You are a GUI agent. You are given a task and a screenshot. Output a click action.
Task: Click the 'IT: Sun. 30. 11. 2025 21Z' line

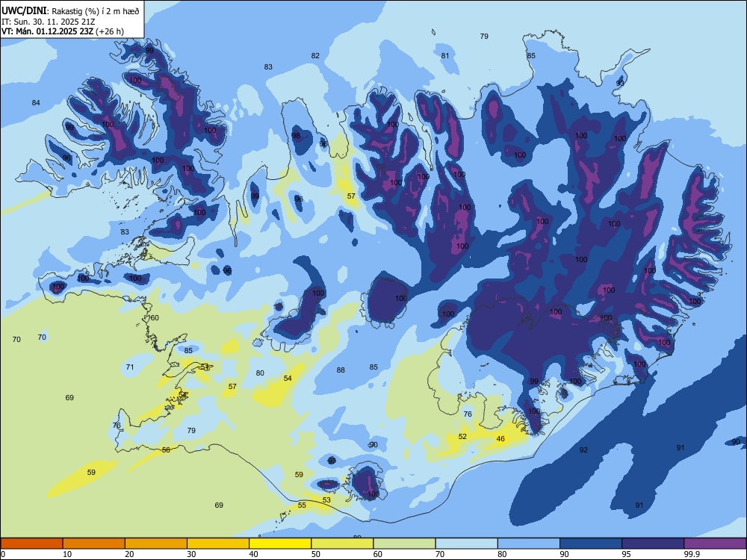coord(48,22)
